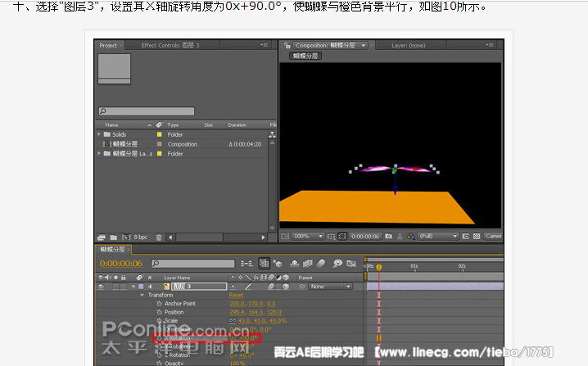Hide layer 图层 3 with eye toggle

point(101,287)
